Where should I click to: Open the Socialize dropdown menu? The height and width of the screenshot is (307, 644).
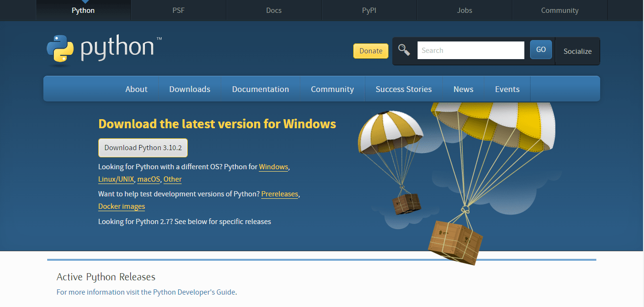(577, 51)
